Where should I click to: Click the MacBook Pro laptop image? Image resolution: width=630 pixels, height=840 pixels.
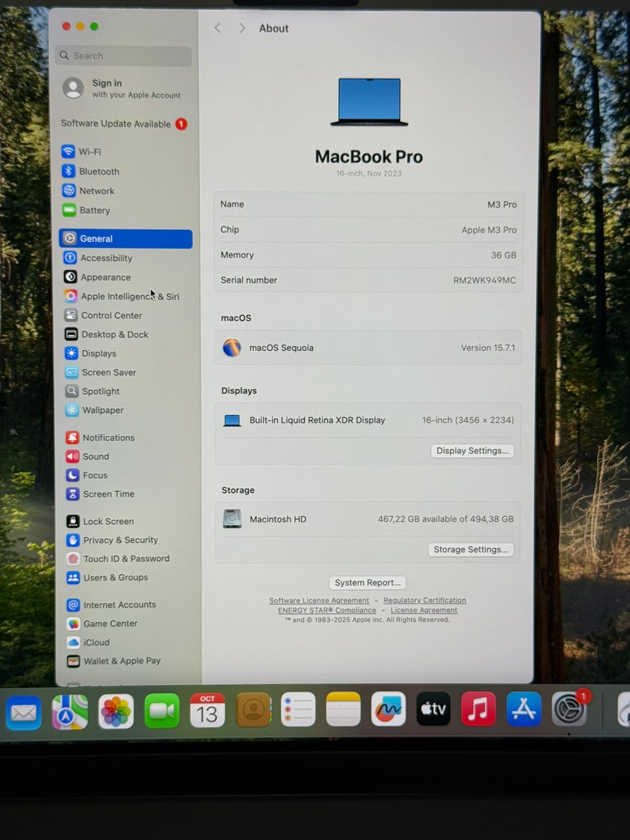369,102
